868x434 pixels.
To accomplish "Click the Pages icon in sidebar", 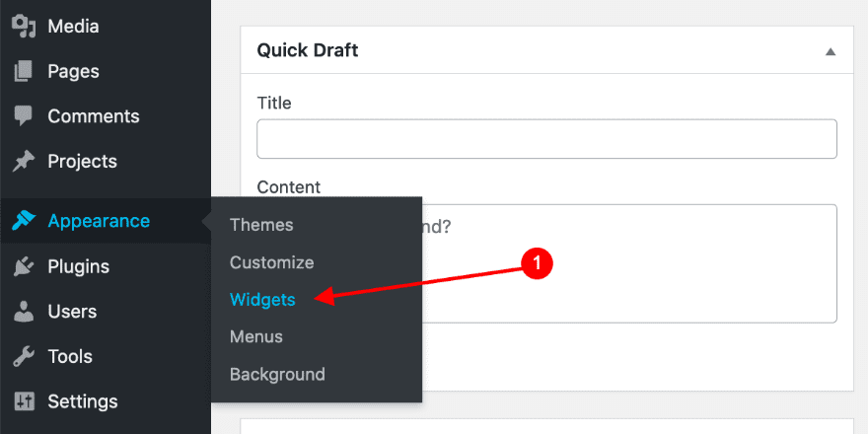I will coord(24,71).
